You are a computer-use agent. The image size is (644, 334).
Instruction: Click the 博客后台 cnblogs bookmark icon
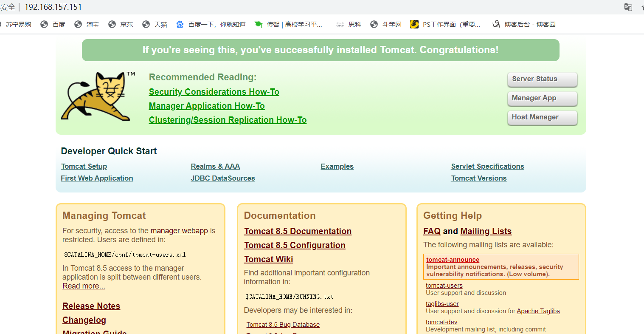tap(496, 25)
